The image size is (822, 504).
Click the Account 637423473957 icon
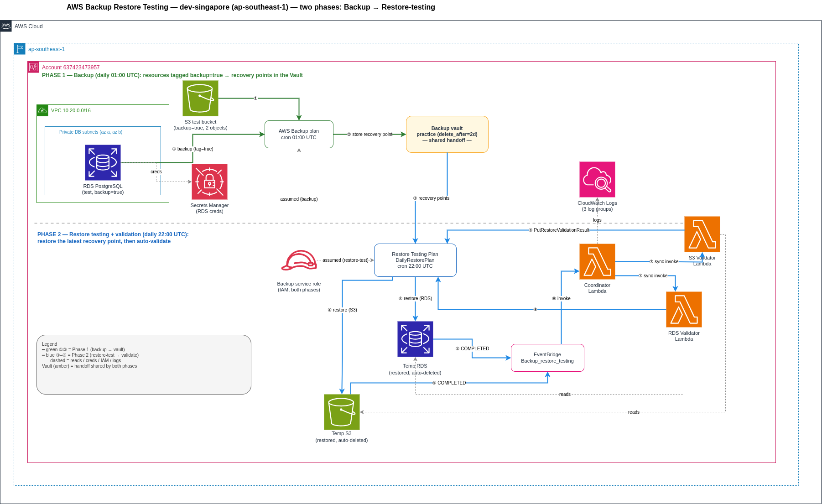coord(33,67)
